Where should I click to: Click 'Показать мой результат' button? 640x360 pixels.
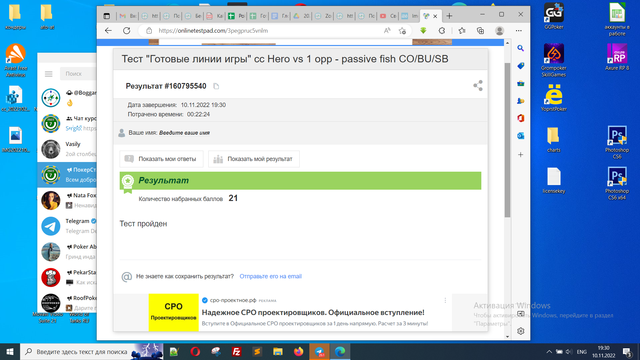(254, 159)
